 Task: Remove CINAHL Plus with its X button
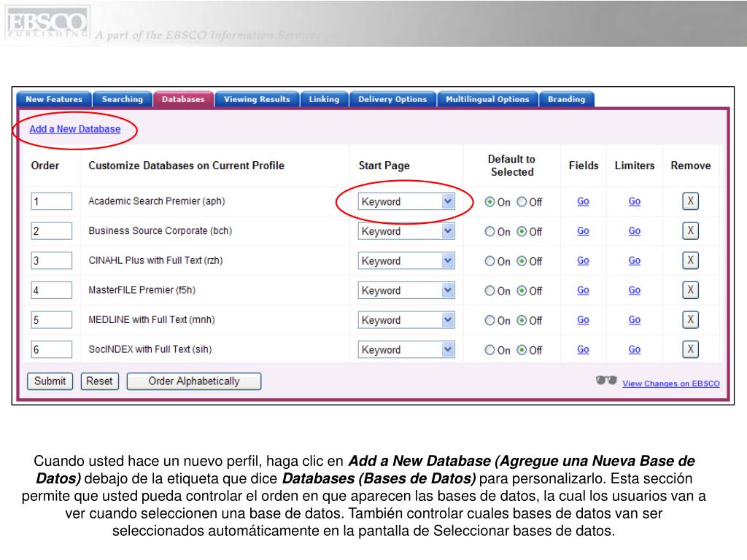pyautogui.click(x=690, y=260)
